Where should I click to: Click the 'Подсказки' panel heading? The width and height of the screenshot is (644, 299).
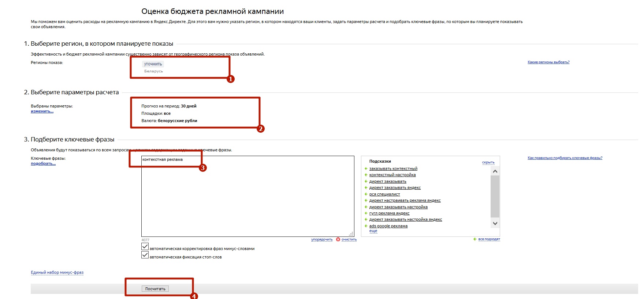[x=380, y=161]
